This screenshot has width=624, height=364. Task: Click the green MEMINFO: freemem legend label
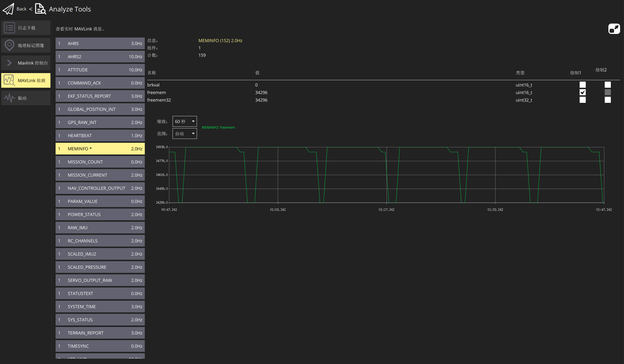(x=218, y=127)
